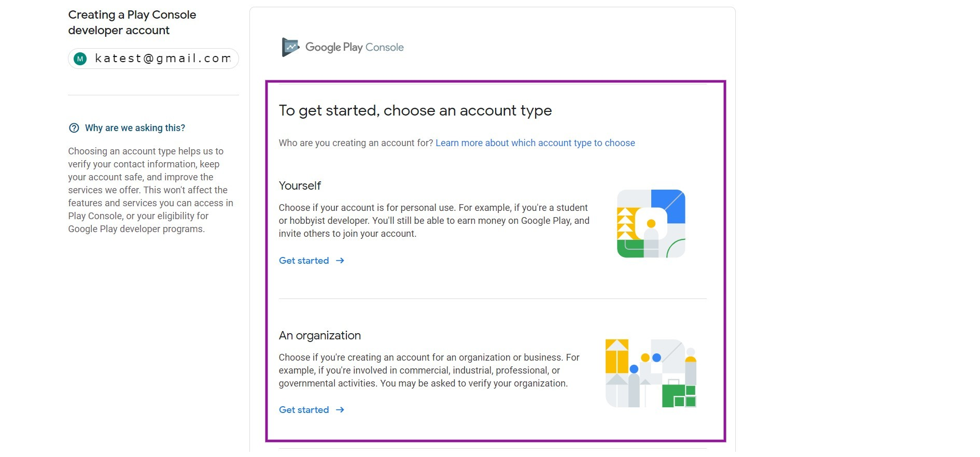Click the "Why are we asking this?" text
The width and height of the screenshot is (980, 457).
tap(135, 128)
